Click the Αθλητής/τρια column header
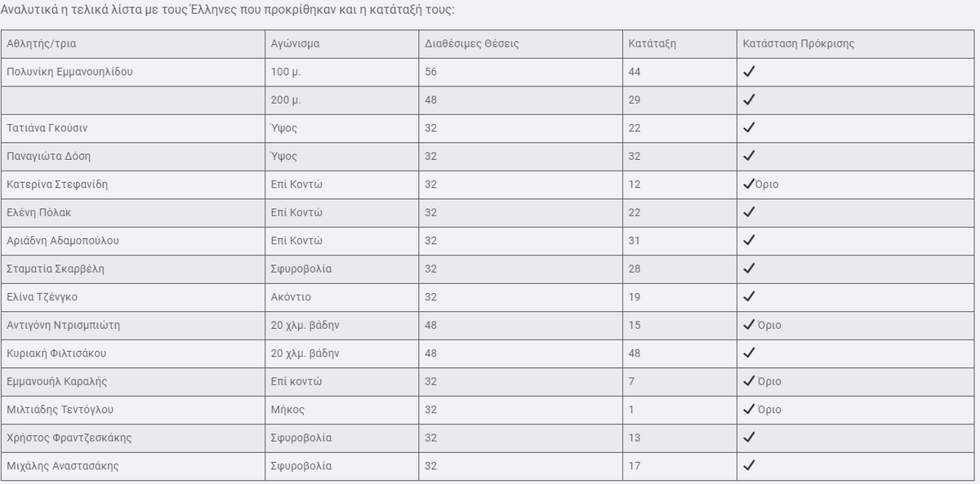The height and width of the screenshot is (484, 980). [132, 44]
